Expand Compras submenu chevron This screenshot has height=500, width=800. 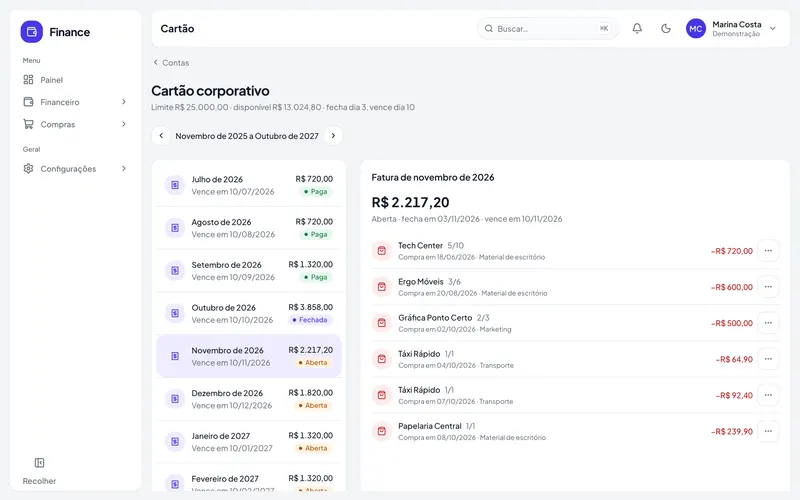[123, 124]
